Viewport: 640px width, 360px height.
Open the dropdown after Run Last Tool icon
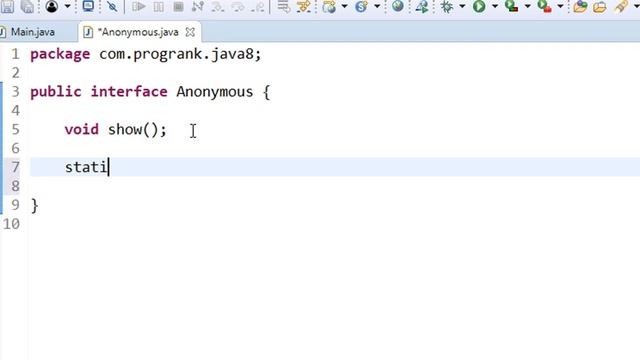point(527,6)
